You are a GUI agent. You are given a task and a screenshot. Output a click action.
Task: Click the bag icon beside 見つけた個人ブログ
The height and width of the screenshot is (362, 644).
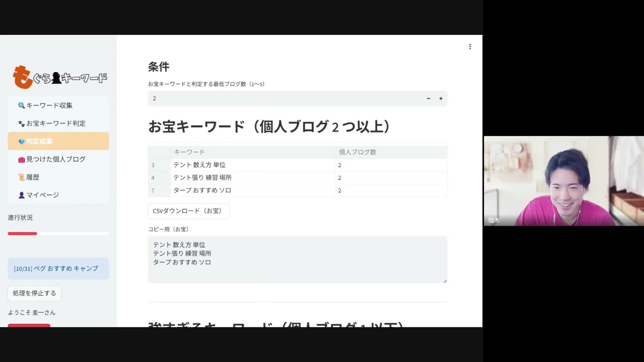[21, 159]
